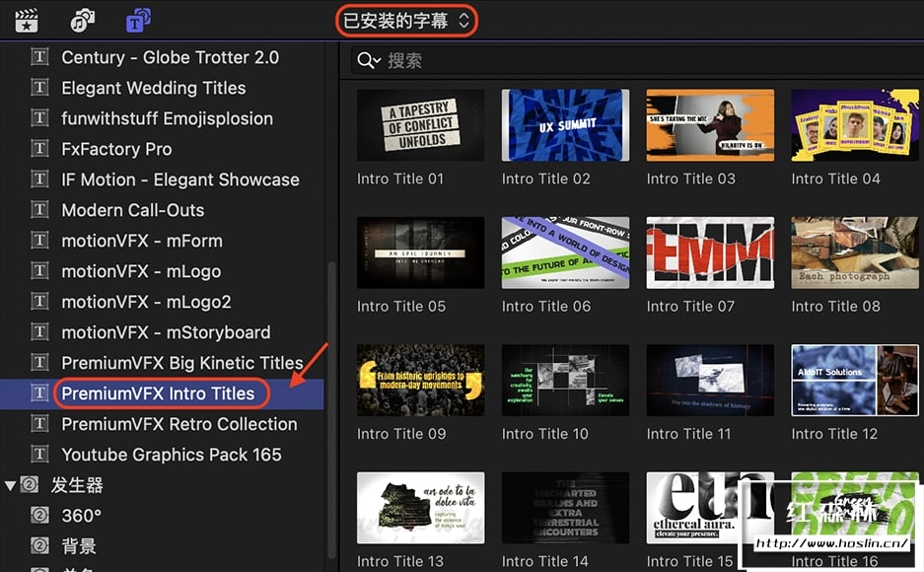Select PremiumVFX Retro Collection category
Image resolution: width=924 pixels, height=572 pixels.
click(x=179, y=424)
